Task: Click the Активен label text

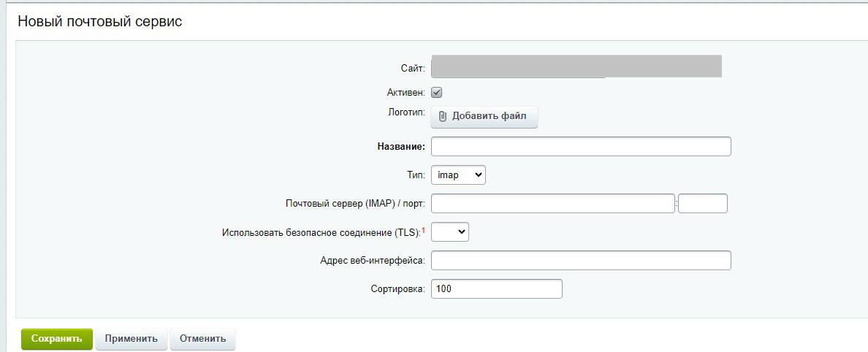Action: (x=406, y=93)
